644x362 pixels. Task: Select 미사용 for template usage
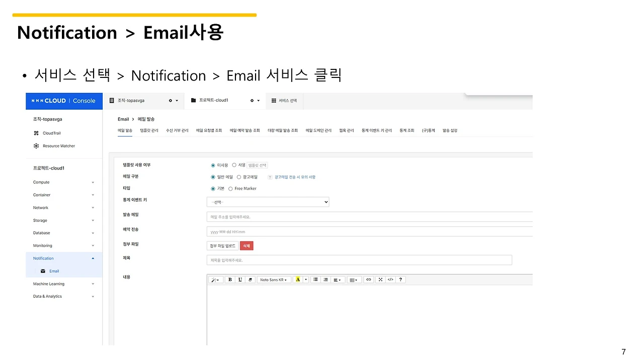213,165
